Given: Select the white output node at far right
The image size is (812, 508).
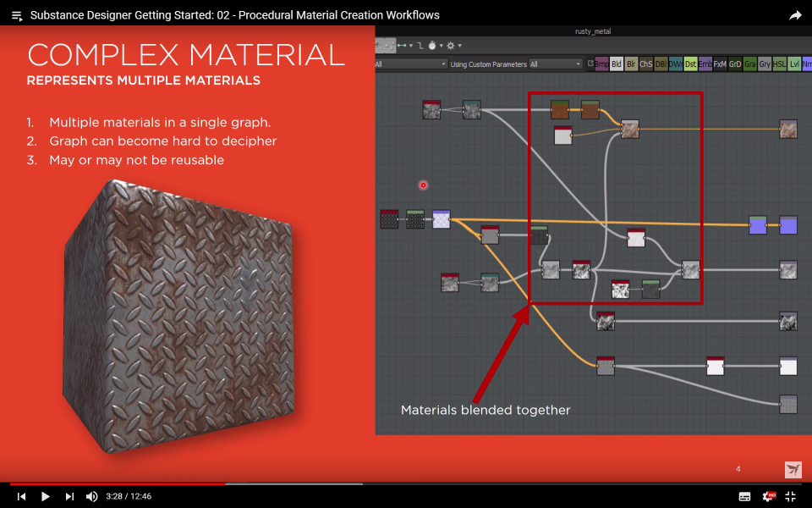Looking at the screenshot, I should (x=788, y=366).
